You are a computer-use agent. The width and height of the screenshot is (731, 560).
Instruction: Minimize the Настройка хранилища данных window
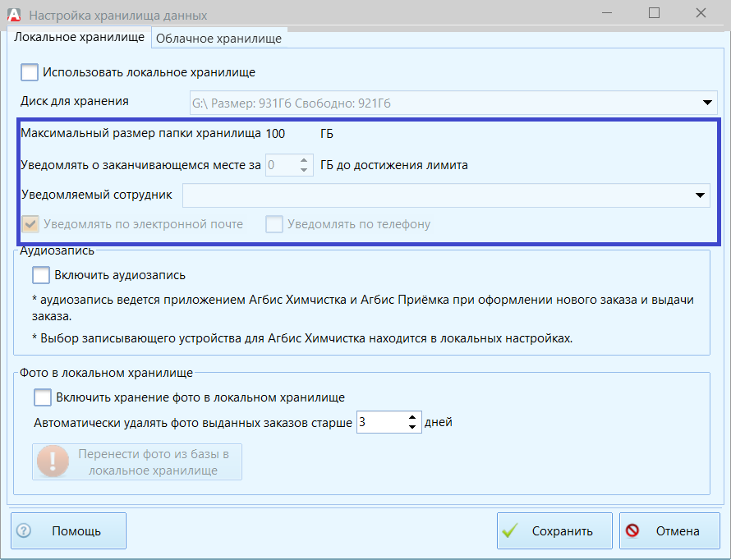(x=607, y=13)
